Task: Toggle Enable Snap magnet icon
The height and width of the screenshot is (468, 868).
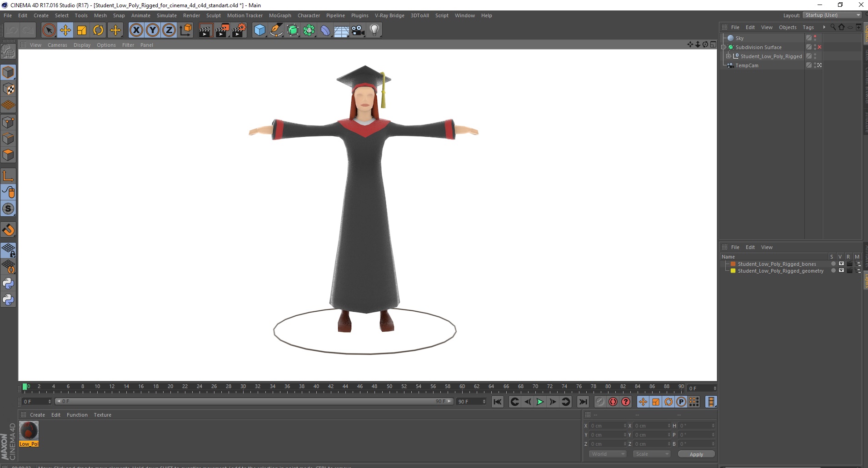Action: (8, 229)
